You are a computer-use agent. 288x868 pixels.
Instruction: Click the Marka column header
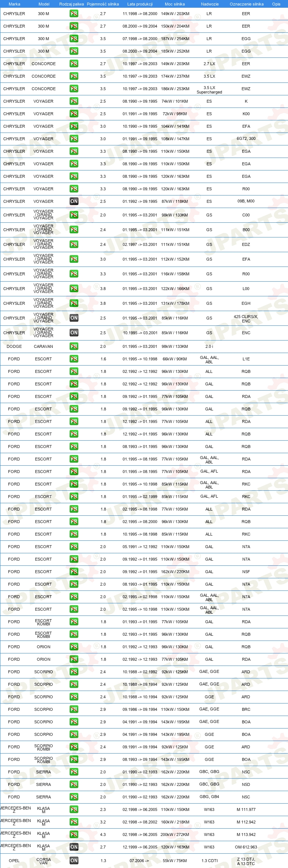(x=14, y=4)
